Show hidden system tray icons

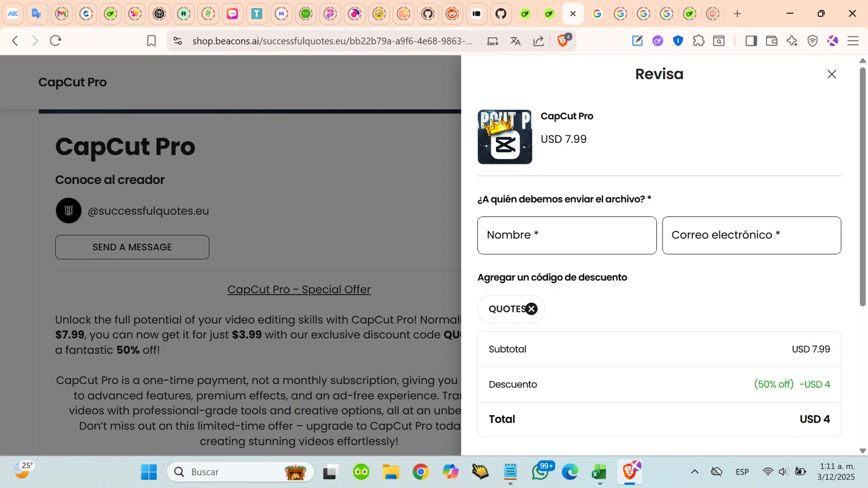tap(694, 472)
